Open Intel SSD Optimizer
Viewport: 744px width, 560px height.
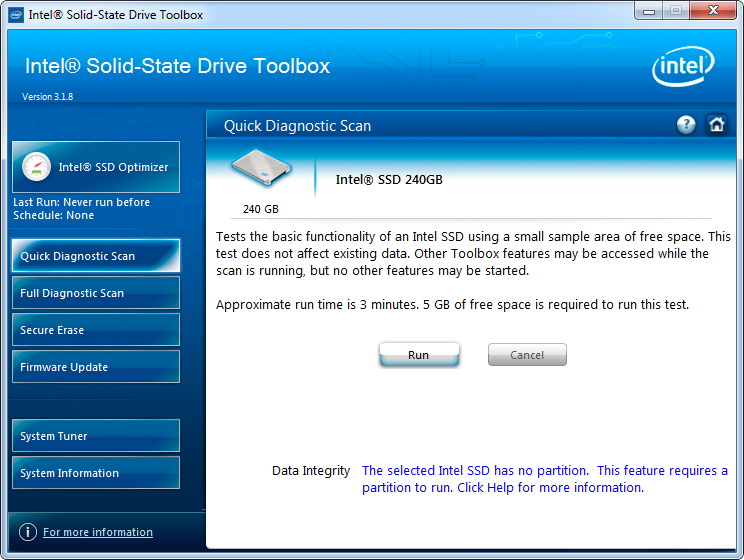click(96, 167)
